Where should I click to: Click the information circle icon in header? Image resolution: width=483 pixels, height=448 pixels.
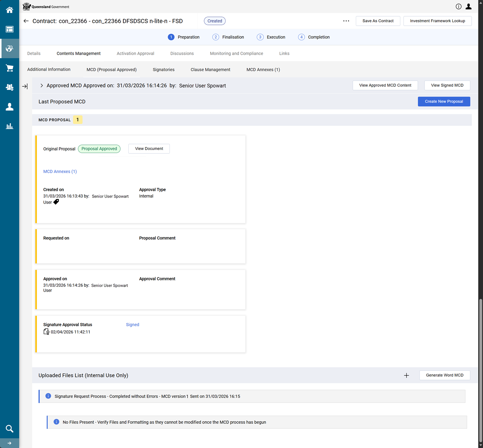tap(458, 6)
